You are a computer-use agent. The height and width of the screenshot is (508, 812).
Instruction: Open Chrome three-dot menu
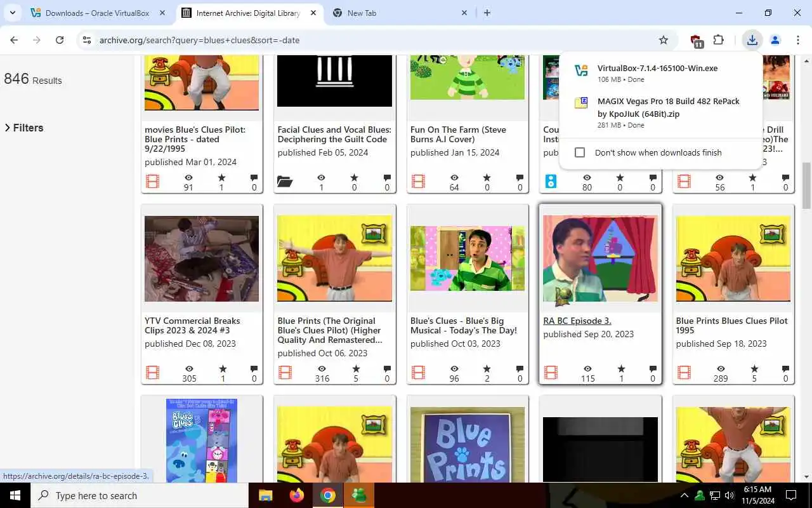coord(797,40)
